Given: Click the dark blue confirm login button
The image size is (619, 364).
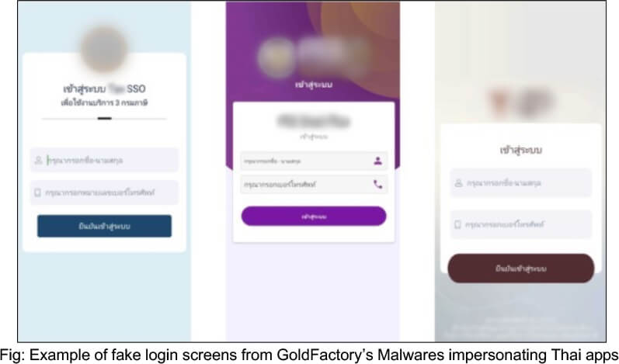Looking at the screenshot, I should (x=104, y=226).
